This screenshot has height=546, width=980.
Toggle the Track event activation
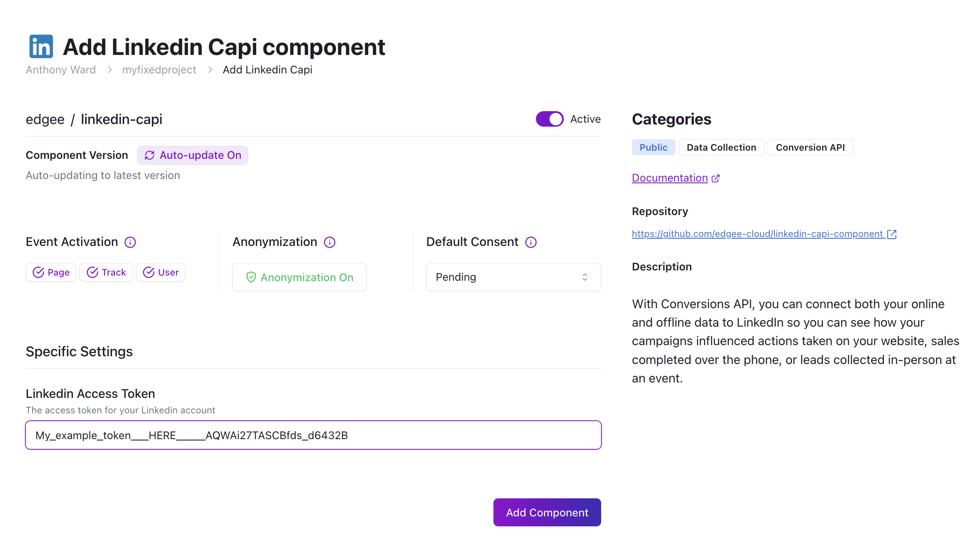point(106,273)
